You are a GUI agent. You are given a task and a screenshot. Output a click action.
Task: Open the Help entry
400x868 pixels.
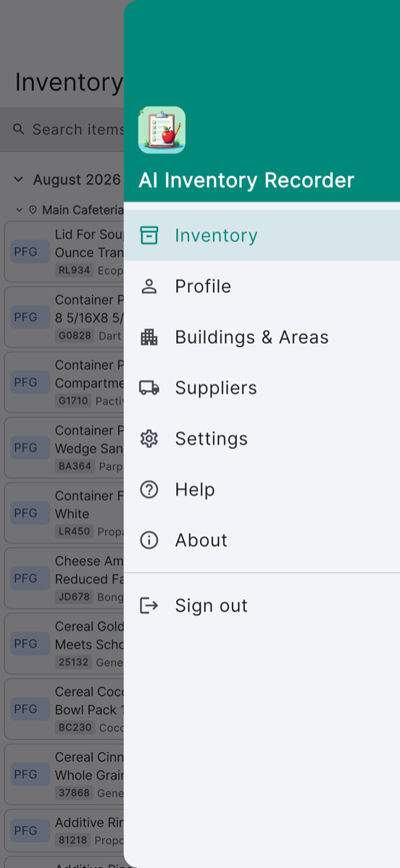(262, 489)
